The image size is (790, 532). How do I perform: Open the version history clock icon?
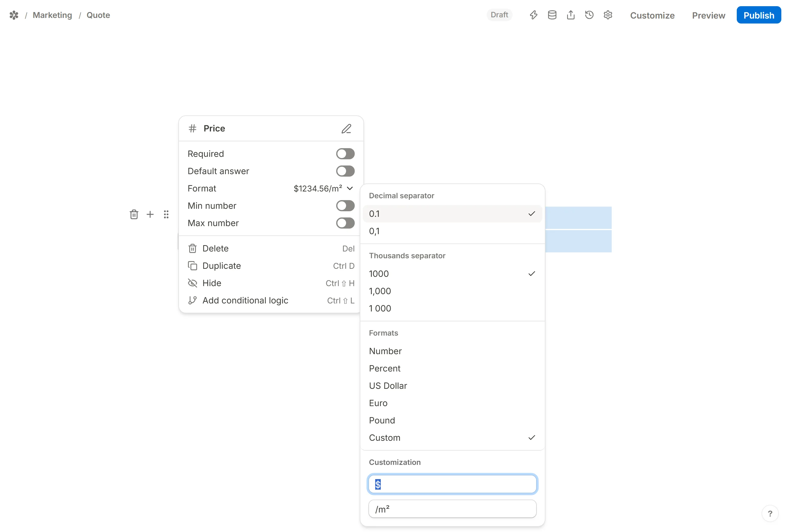coord(589,15)
